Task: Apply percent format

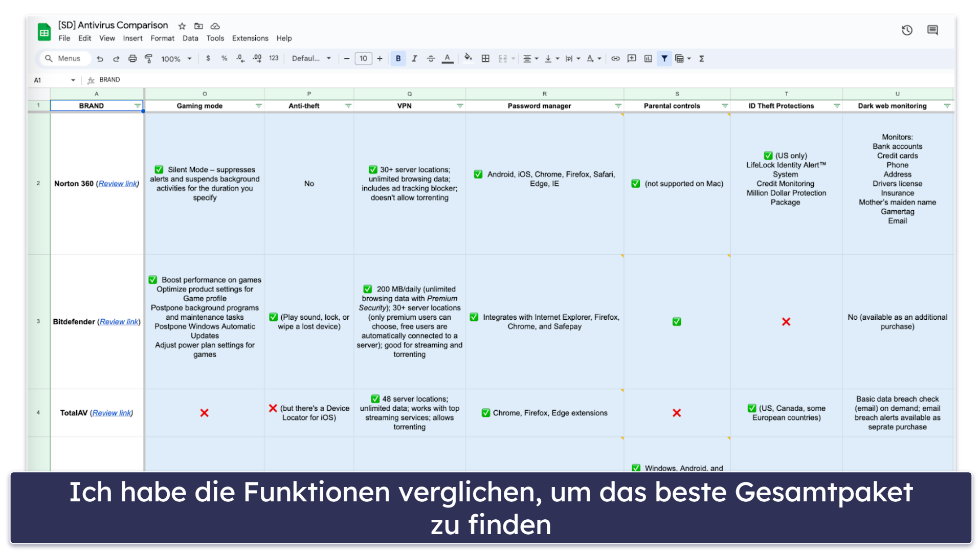Action: 224,58
